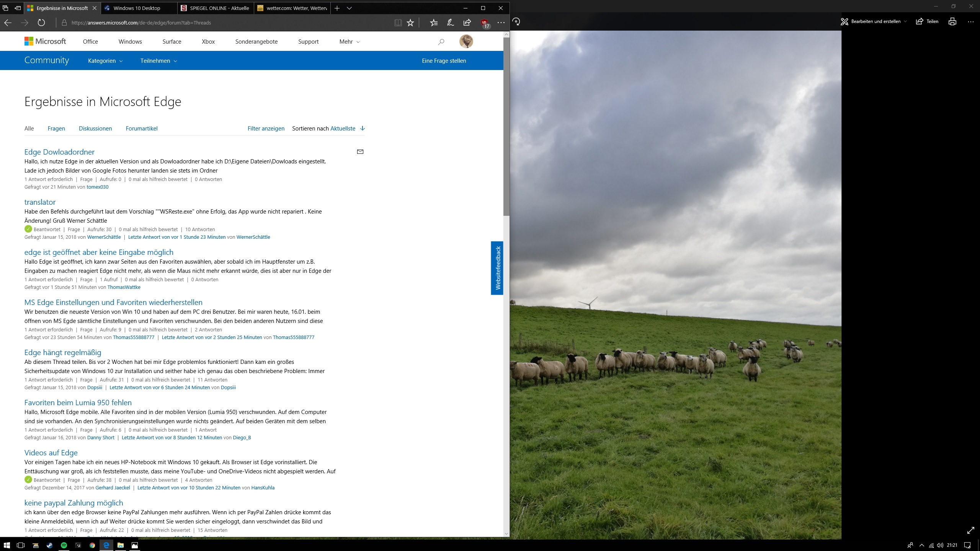Click the web notes/draw icon in toolbar
The image size is (980, 551).
coord(451,22)
